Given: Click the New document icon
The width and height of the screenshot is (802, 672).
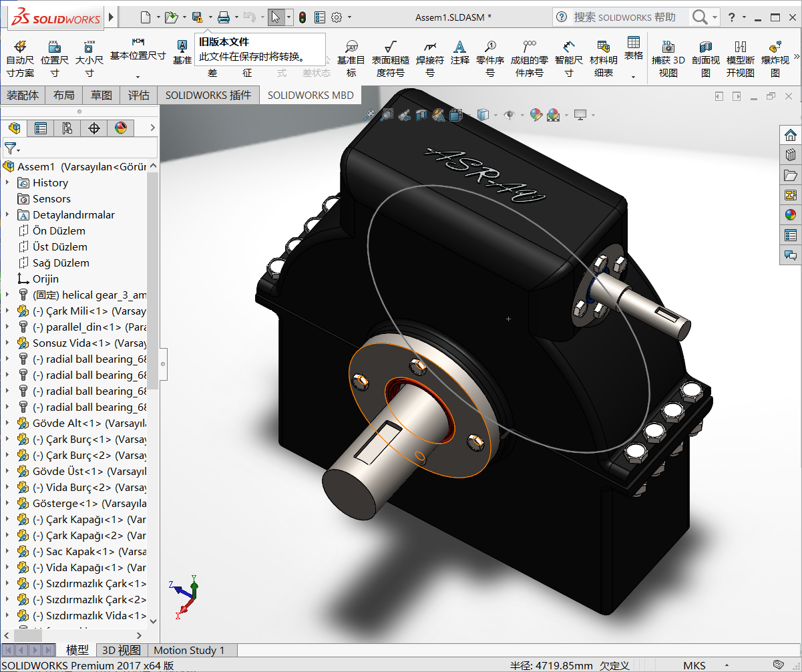Looking at the screenshot, I should (146, 17).
